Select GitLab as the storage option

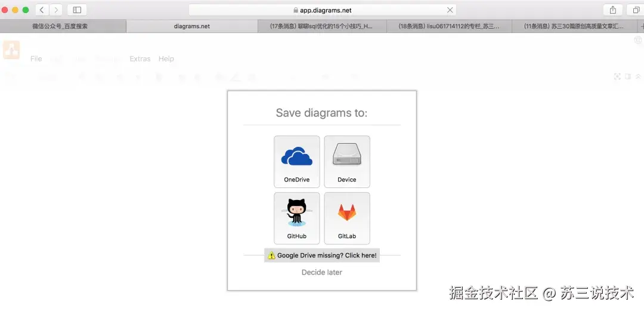(346, 218)
